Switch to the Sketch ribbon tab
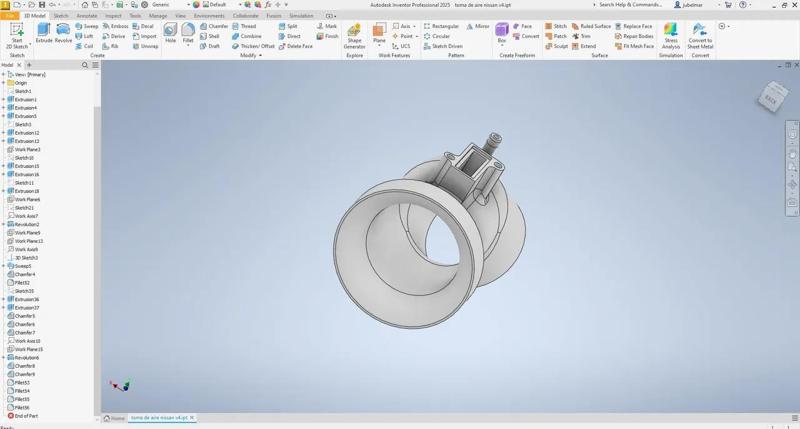800x429 pixels. tap(61, 16)
